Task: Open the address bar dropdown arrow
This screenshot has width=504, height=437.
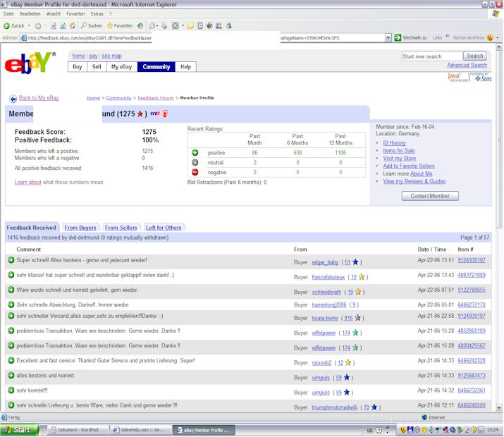Action: [388, 37]
